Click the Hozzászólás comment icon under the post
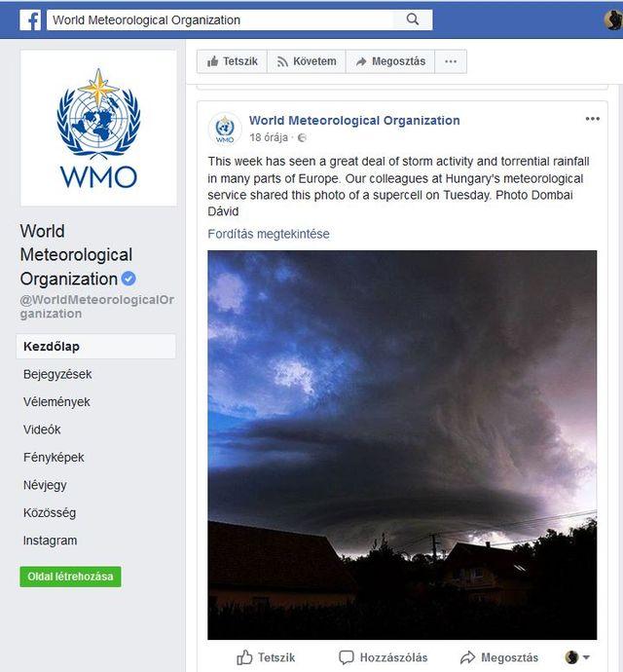This screenshot has width=623, height=672. coord(347,657)
